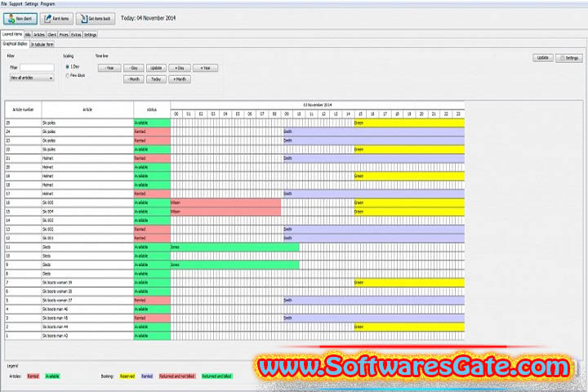Switch to the Client tab

pos(52,34)
